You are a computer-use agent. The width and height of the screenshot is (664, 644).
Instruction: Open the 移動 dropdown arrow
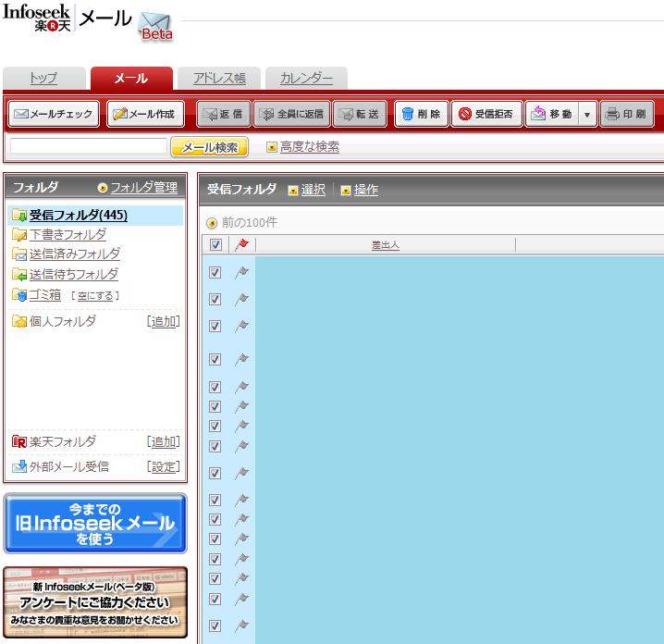pos(587,115)
